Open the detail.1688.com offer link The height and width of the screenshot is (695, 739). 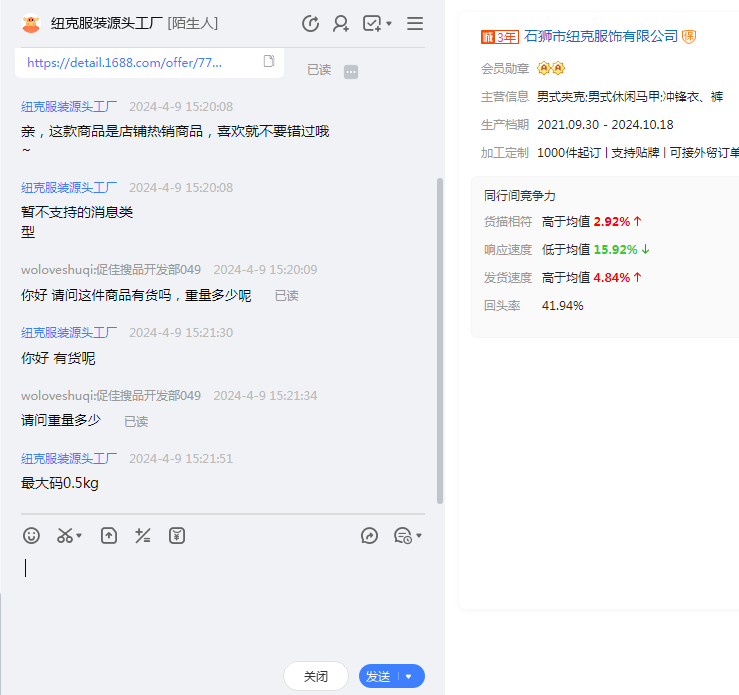pos(124,62)
